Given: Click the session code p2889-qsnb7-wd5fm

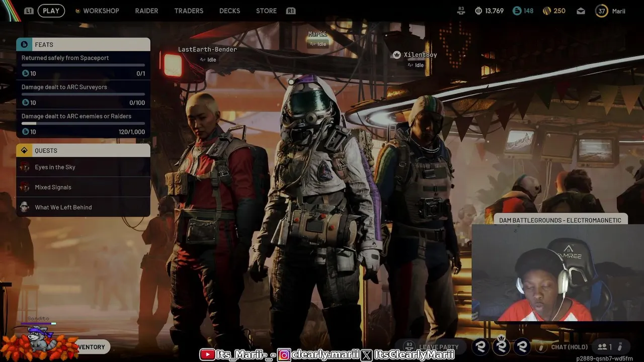Looking at the screenshot, I should pyautogui.click(x=604, y=358).
